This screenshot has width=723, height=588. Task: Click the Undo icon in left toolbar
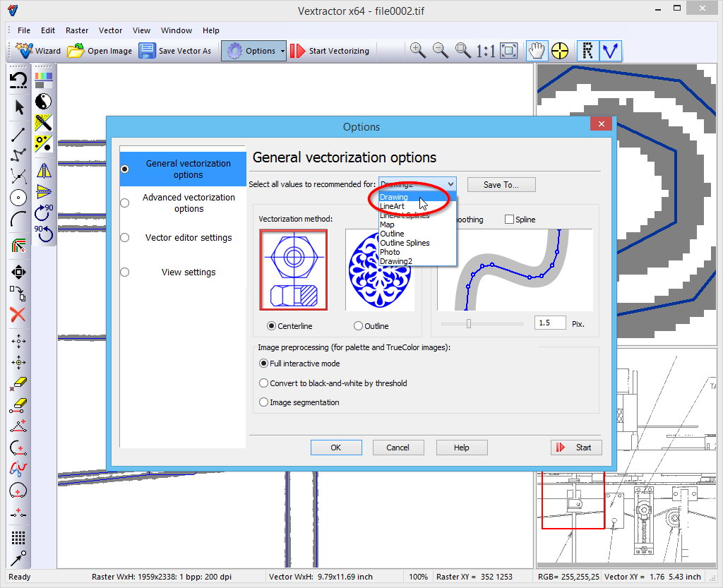(x=18, y=80)
